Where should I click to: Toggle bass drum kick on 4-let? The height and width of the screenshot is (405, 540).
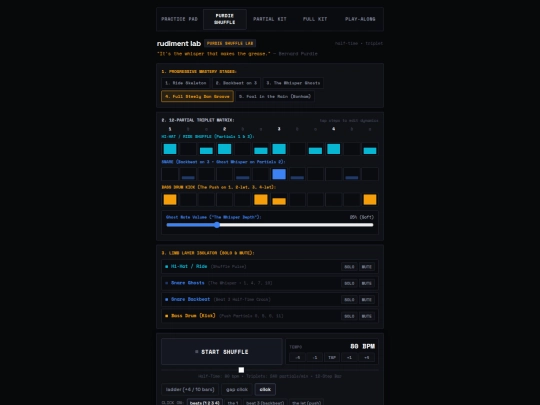coord(370,199)
